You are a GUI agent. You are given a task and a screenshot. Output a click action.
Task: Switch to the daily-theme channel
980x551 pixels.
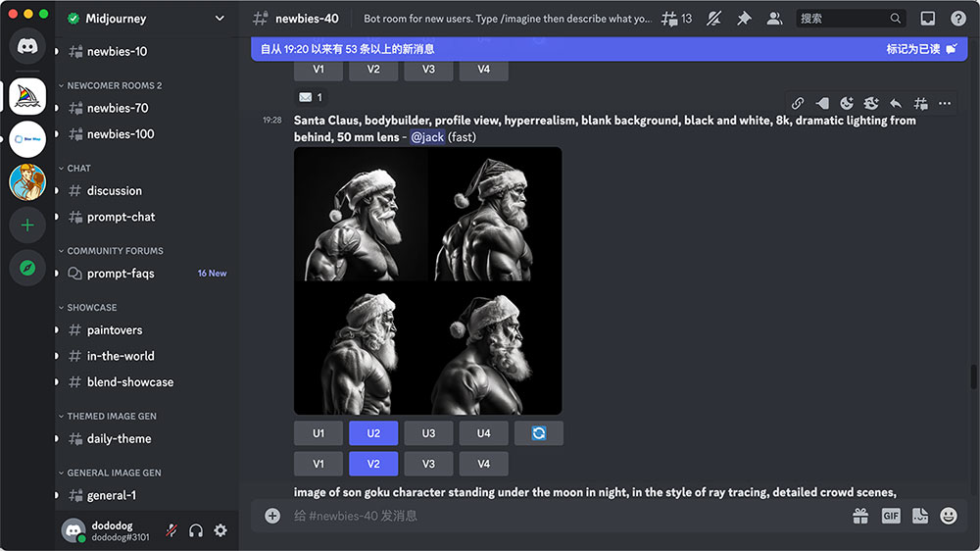pos(119,439)
